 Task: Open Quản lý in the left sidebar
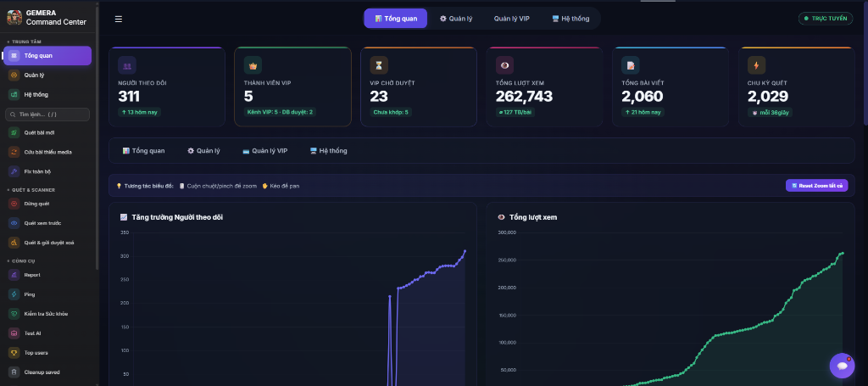tap(47, 76)
